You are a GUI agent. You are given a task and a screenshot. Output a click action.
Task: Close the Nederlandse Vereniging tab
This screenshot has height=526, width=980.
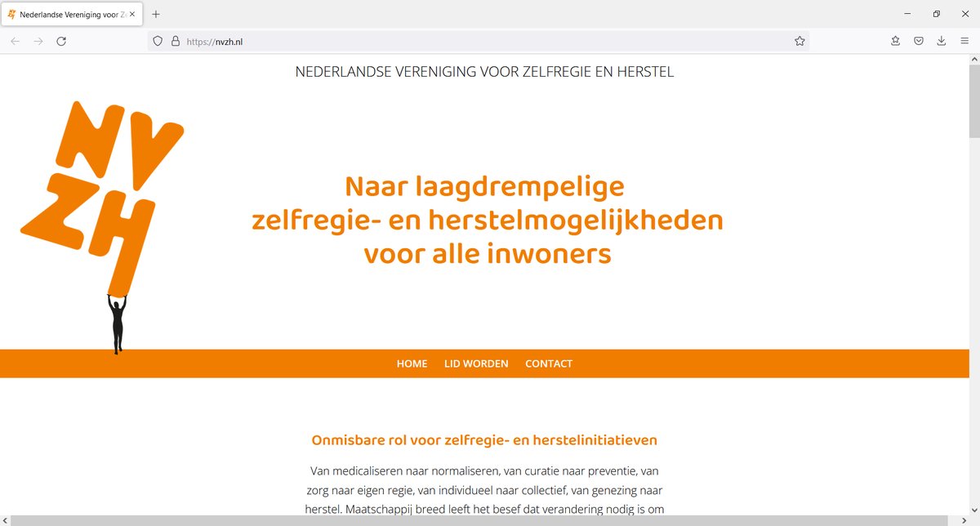pyautogui.click(x=131, y=13)
